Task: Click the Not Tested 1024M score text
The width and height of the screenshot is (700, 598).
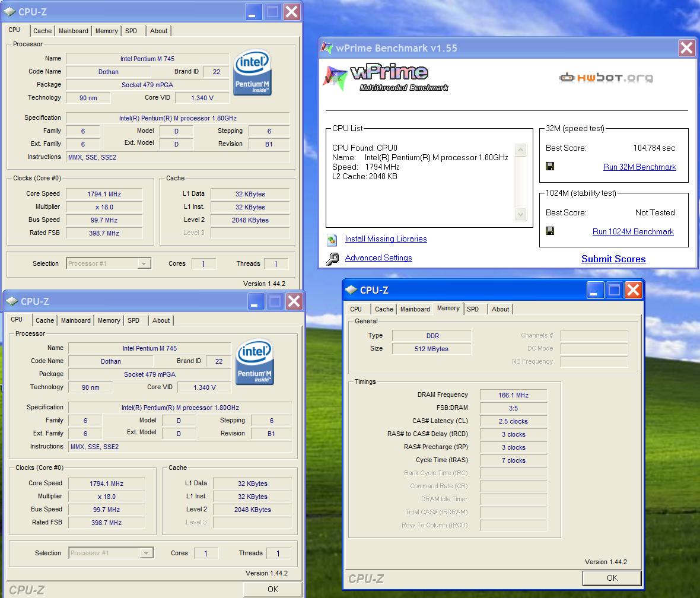Action: tap(655, 212)
